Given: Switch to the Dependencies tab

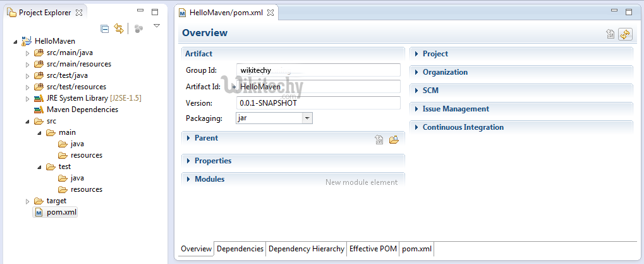Looking at the screenshot, I should pos(240,249).
